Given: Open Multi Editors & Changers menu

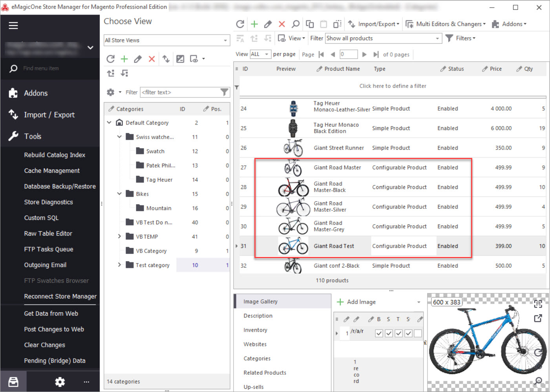Looking at the screenshot, I should pyautogui.click(x=445, y=24).
